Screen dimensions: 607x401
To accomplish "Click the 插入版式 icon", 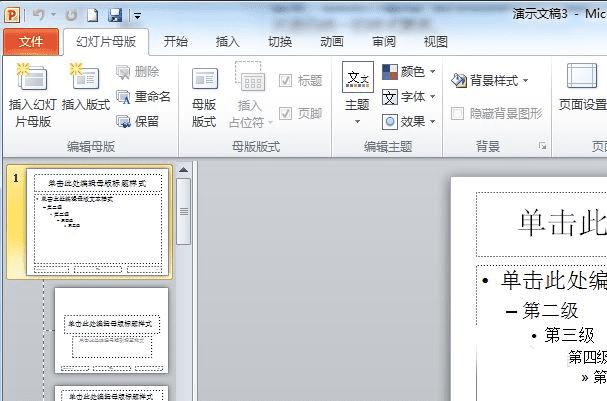I will pyautogui.click(x=85, y=77).
